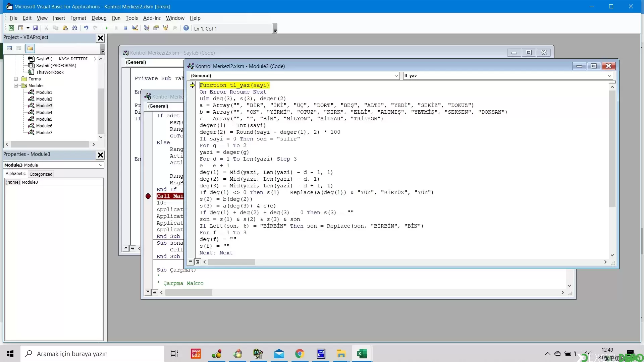Stop execution with the Reset square icon
This screenshot has height=362, width=644.
(125, 28)
